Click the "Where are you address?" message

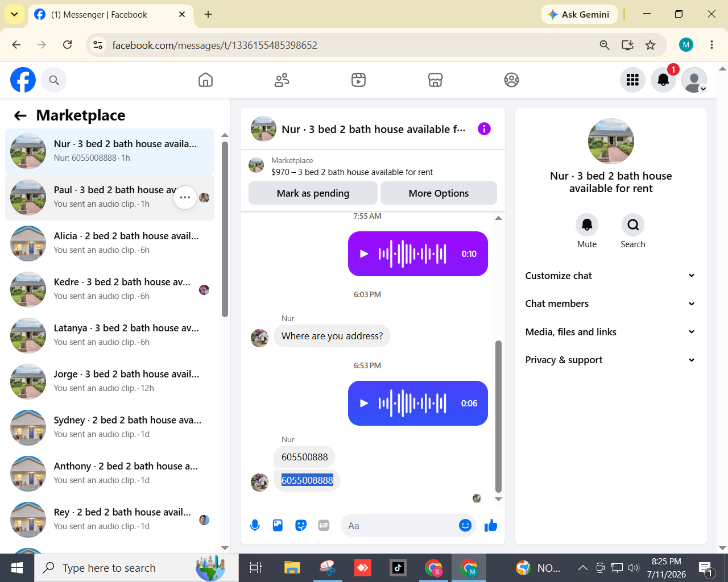[x=332, y=336]
